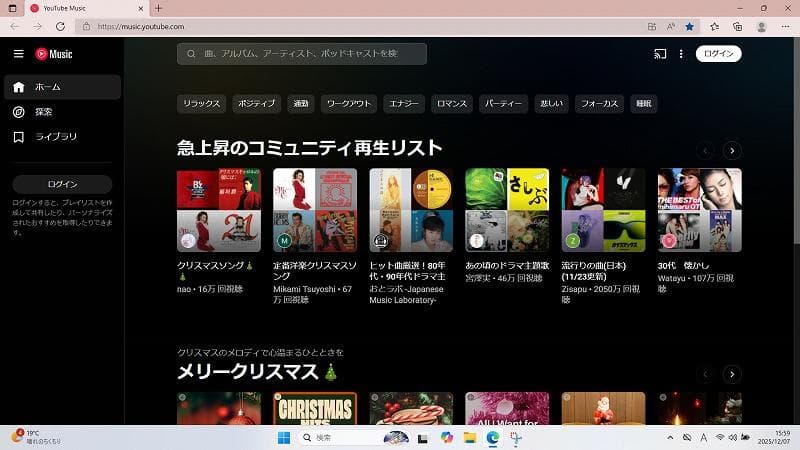Click the favorites star in address bar
Image resolution: width=800 pixels, height=450 pixels.
689,27
